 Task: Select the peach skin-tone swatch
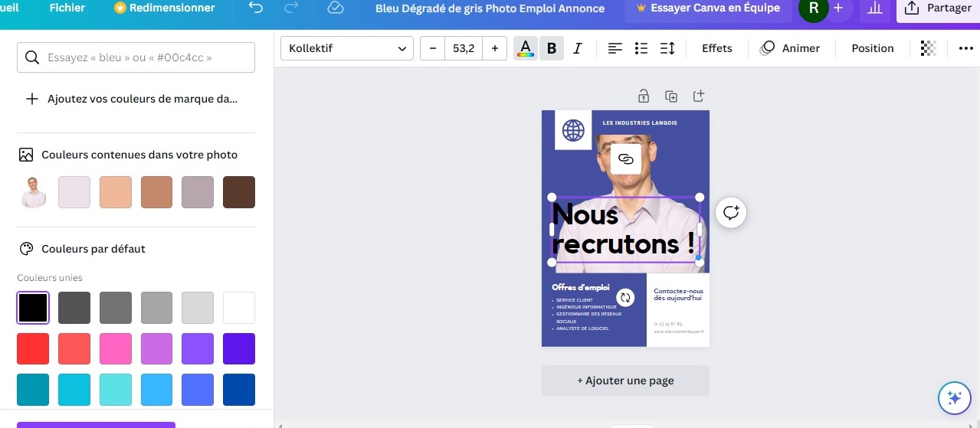pyautogui.click(x=116, y=192)
